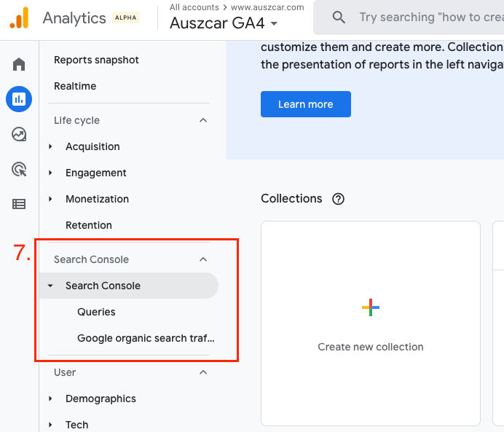Click the plus icon for new collection
This screenshot has width=504, height=432.
tap(371, 307)
